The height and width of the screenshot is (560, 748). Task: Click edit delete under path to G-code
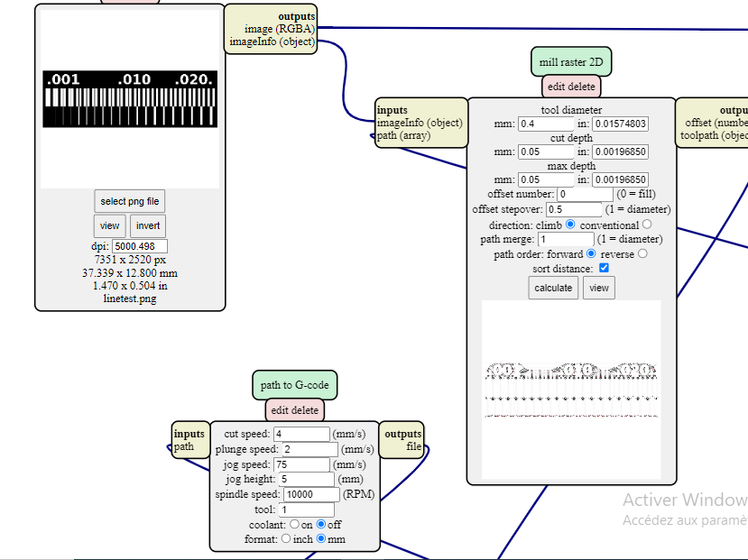(x=295, y=410)
